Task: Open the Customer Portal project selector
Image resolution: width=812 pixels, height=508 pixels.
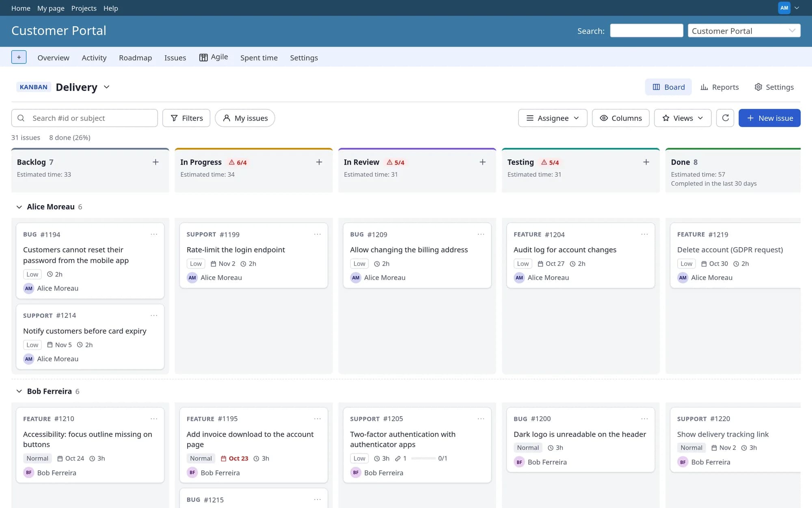Action: coord(744,31)
